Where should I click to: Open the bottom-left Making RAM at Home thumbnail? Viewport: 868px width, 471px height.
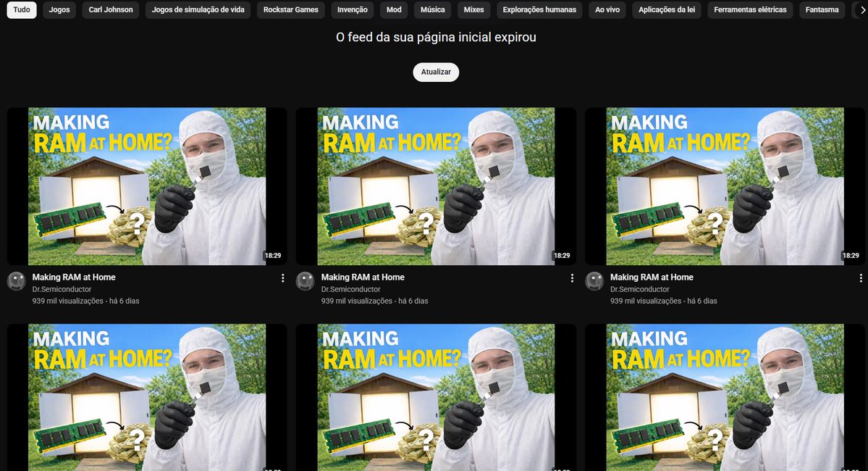[x=147, y=397]
